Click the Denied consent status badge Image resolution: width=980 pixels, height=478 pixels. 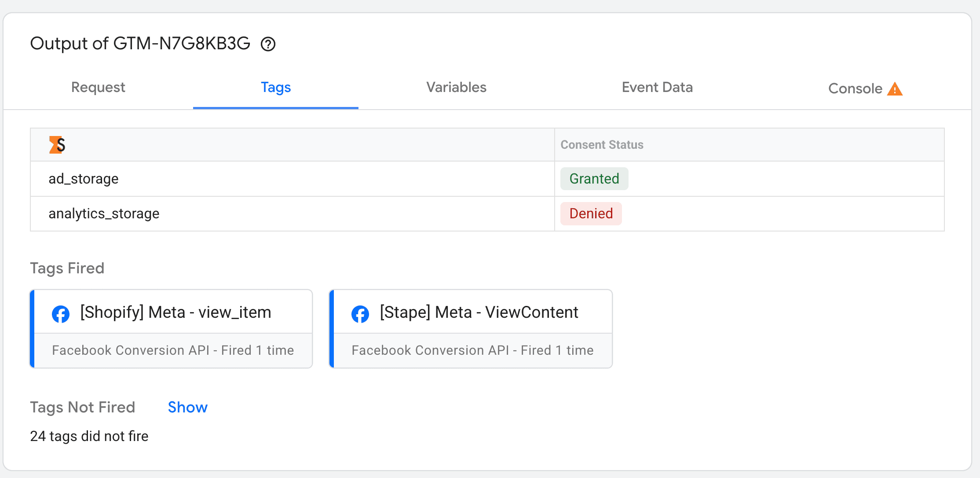591,213
